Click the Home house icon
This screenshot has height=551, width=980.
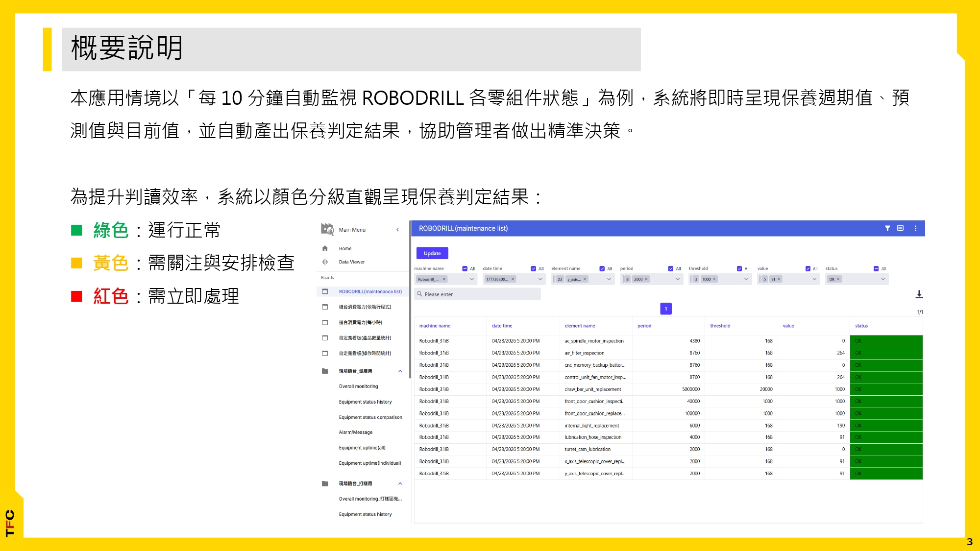click(x=325, y=249)
